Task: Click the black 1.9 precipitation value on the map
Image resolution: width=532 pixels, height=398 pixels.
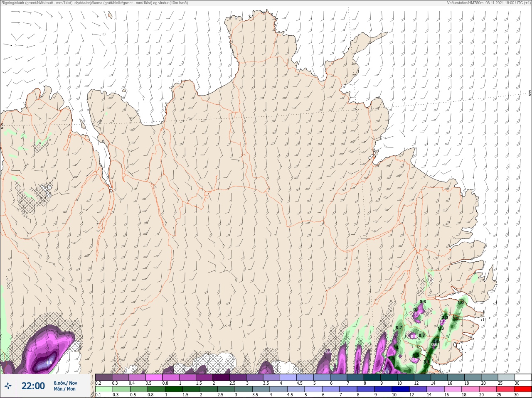Action: coord(392,358)
